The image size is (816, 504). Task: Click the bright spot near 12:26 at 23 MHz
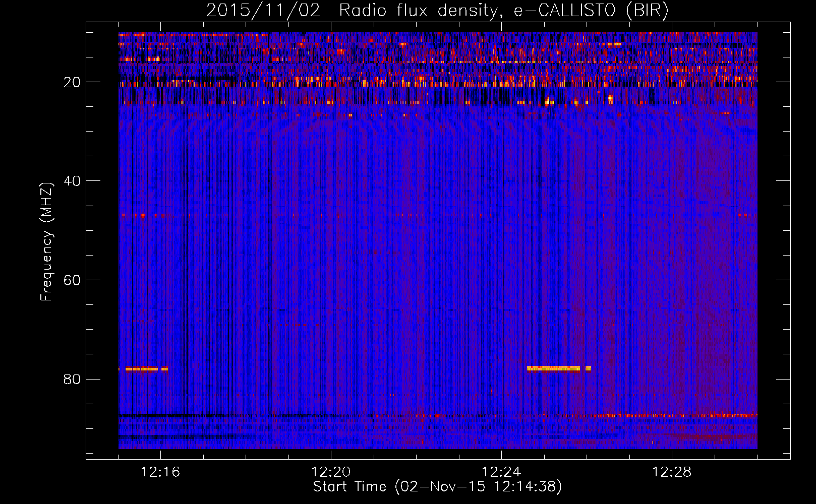click(x=610, y=99)
